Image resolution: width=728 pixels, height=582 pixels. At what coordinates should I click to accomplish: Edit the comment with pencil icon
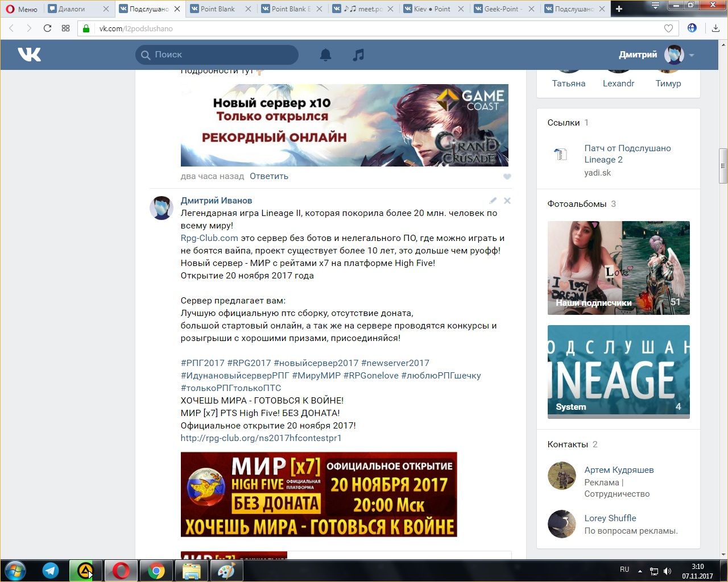click(x=493, y=201)
